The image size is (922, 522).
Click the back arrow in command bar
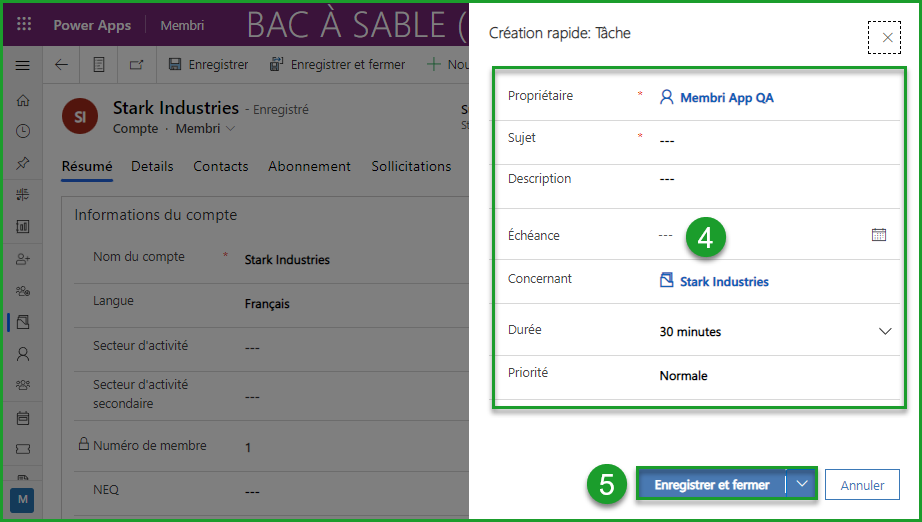pyautogui.click(x=61, y=65)
